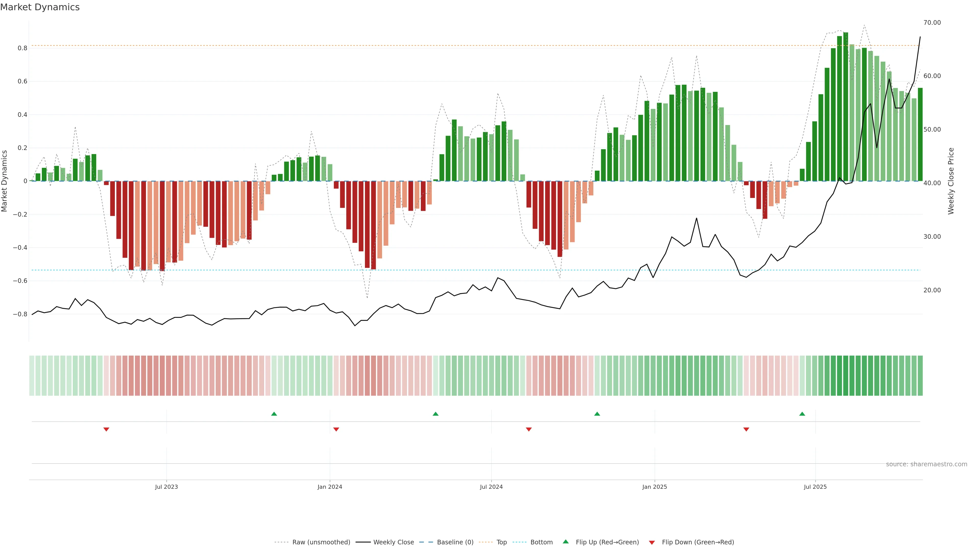Click the 70.00 price axis tick label

point(932,23)
